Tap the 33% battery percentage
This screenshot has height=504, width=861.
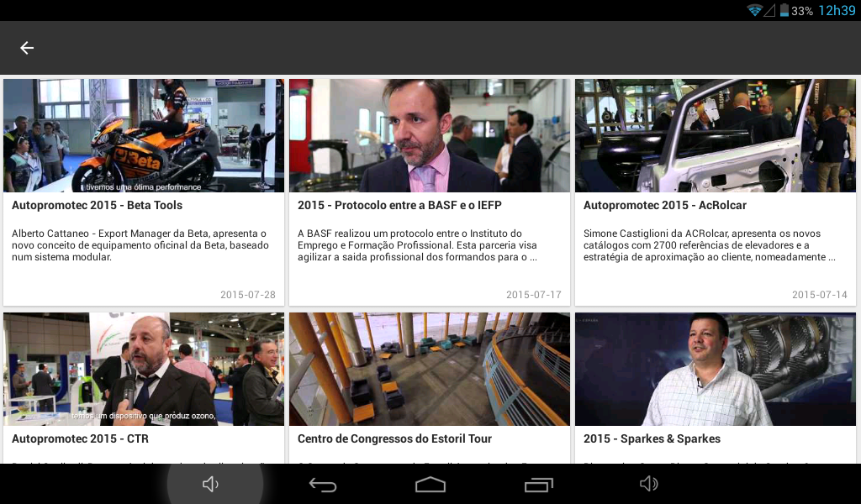(x=802, y=11)
